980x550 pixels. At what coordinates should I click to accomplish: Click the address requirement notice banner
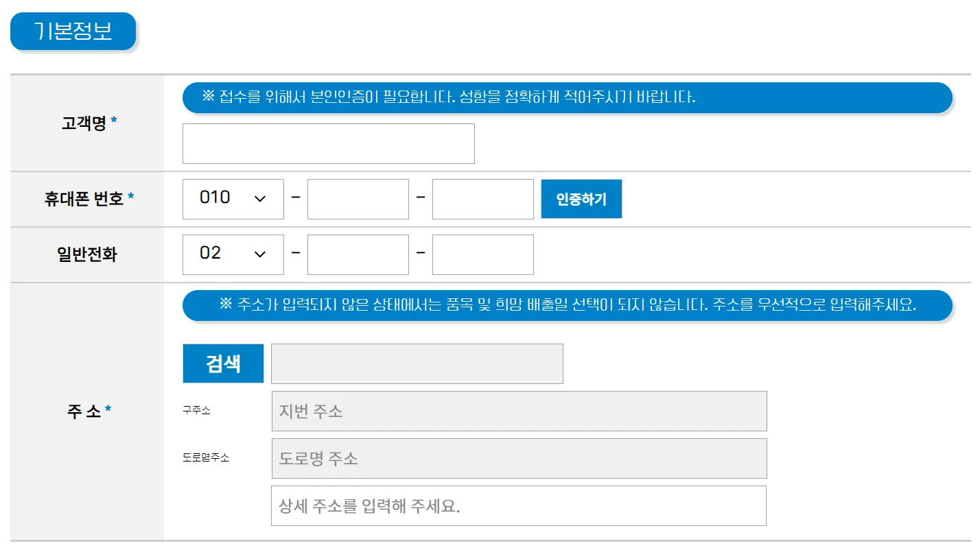[x=567, y=305]
